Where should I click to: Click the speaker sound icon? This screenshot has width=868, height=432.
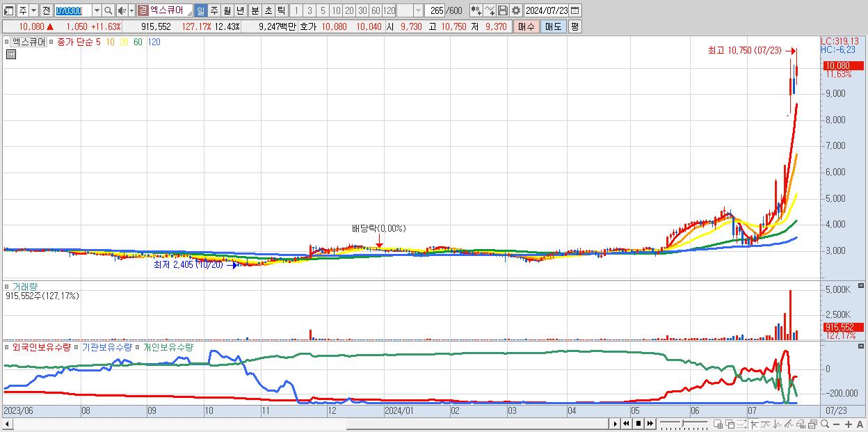pyautogui.click(x=121, y=10)
